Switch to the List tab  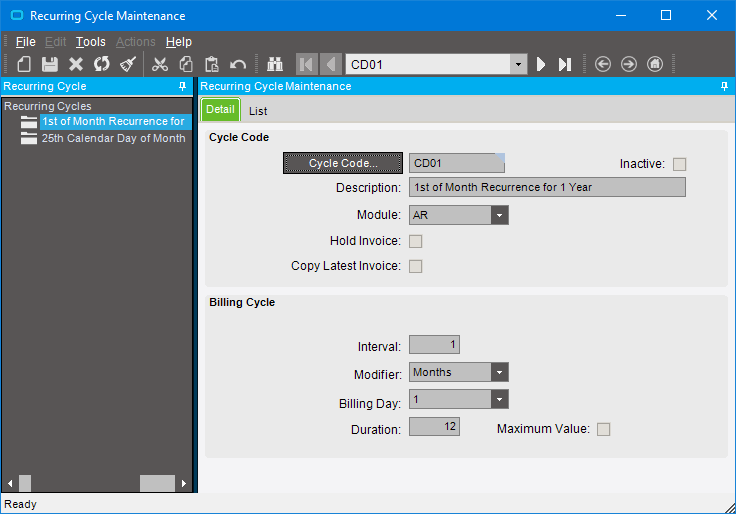click(258, 111)
